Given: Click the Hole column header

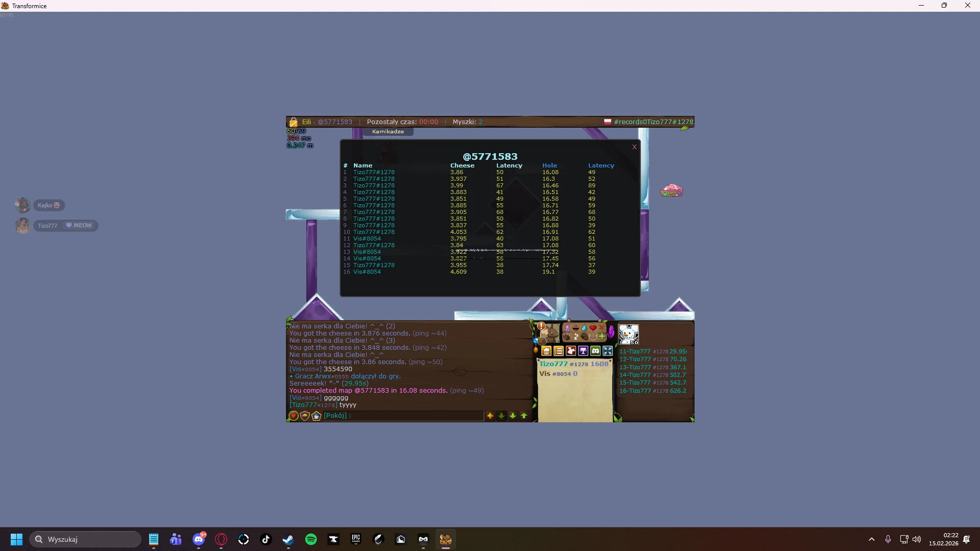Looking at the screenshot, I should (x=549, y=165).
